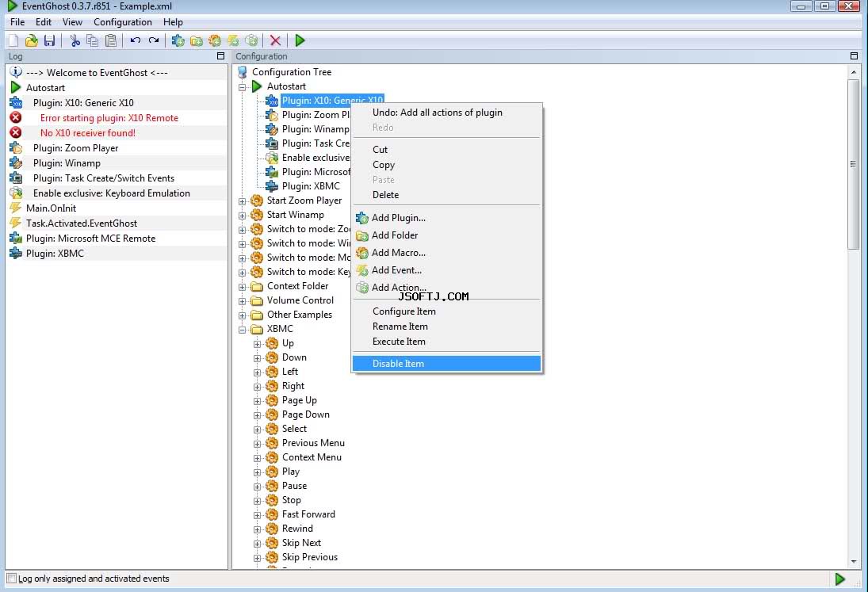
Task: Click the Open file toolbar icon
Action: click(32, 40)
